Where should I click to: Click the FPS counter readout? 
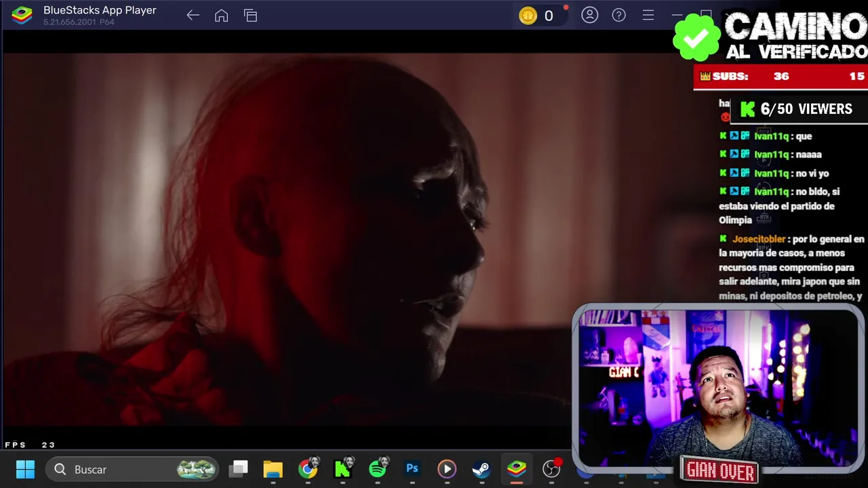30,445
